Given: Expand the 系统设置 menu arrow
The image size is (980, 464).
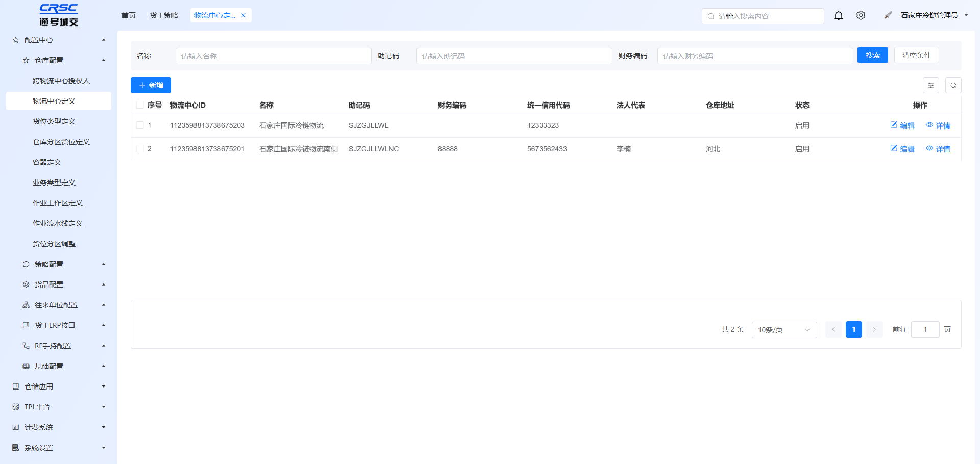Looking at the screenshot, I should [104, 448].
